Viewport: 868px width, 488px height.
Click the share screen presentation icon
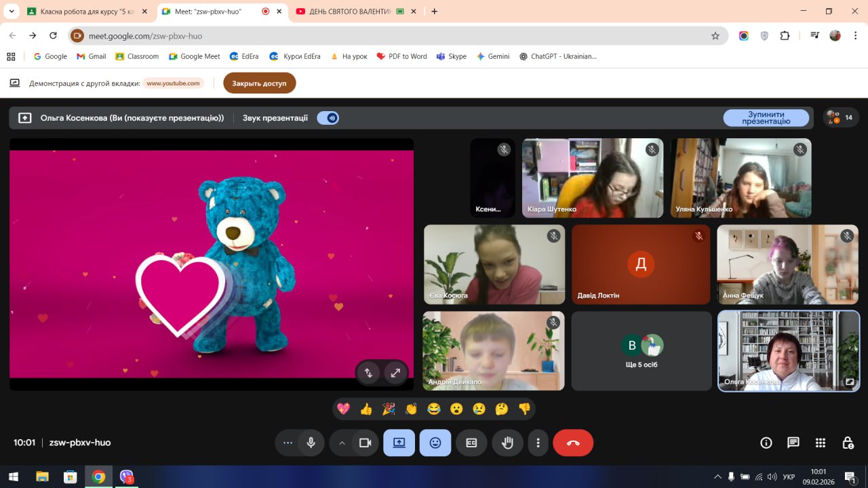399,443
